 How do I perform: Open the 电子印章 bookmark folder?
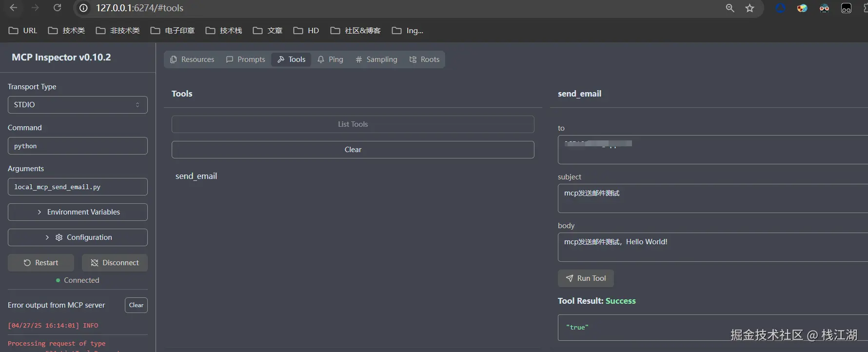[173, 30]
